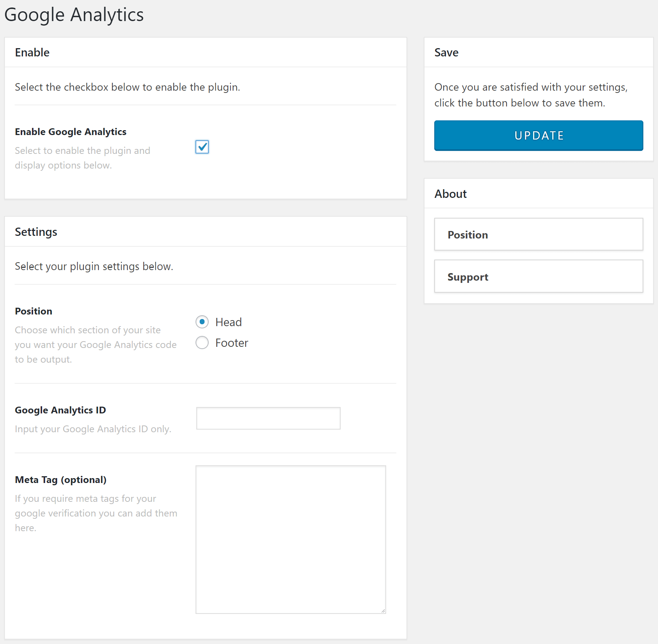Viewport: 658px width, 644px height.
Task: Click inside the Google Analytics ID field
Action: 268,418
